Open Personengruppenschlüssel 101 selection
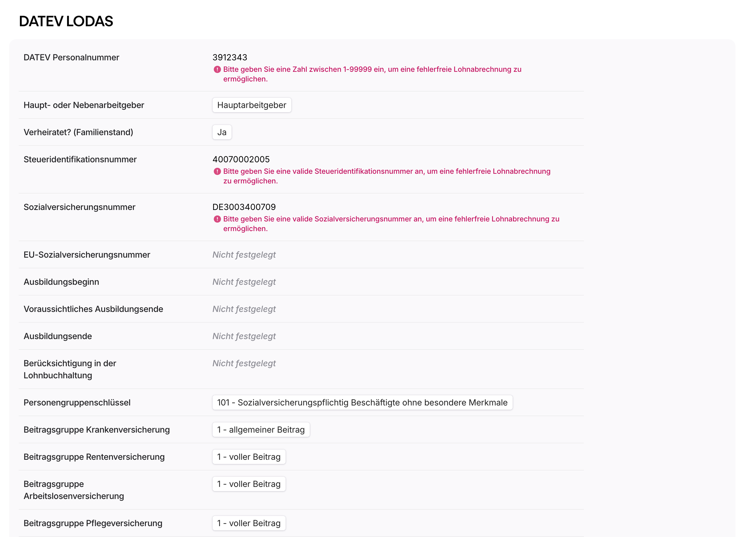756x537 pixels. point(362,402)
